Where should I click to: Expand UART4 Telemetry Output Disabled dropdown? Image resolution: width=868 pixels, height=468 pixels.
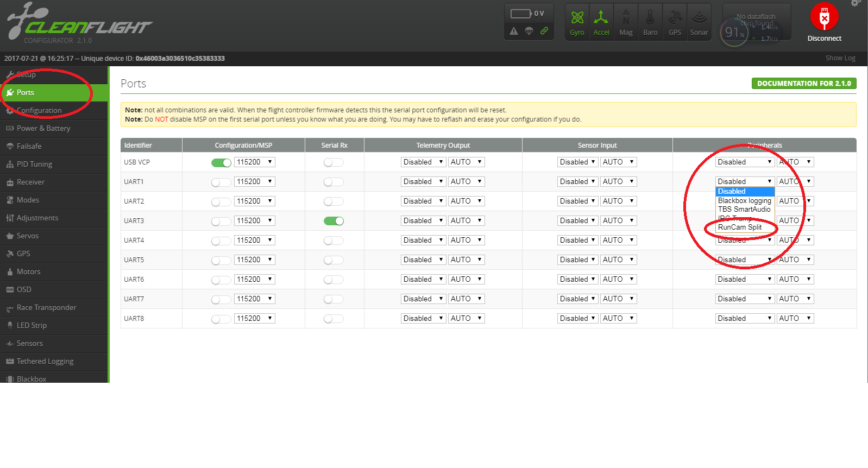click(423, 241)
